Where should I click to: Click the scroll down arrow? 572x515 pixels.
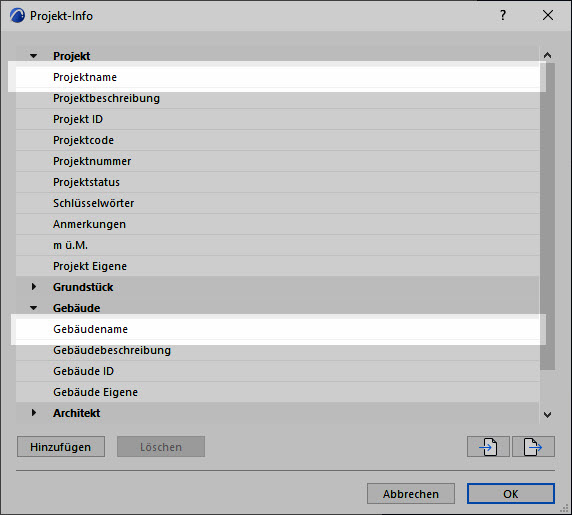pos(547,415)
